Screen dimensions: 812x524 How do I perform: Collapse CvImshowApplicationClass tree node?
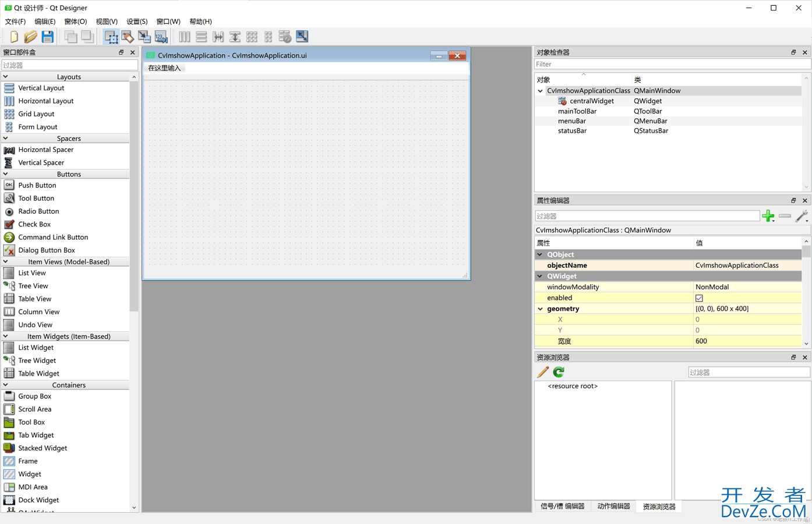541,91
